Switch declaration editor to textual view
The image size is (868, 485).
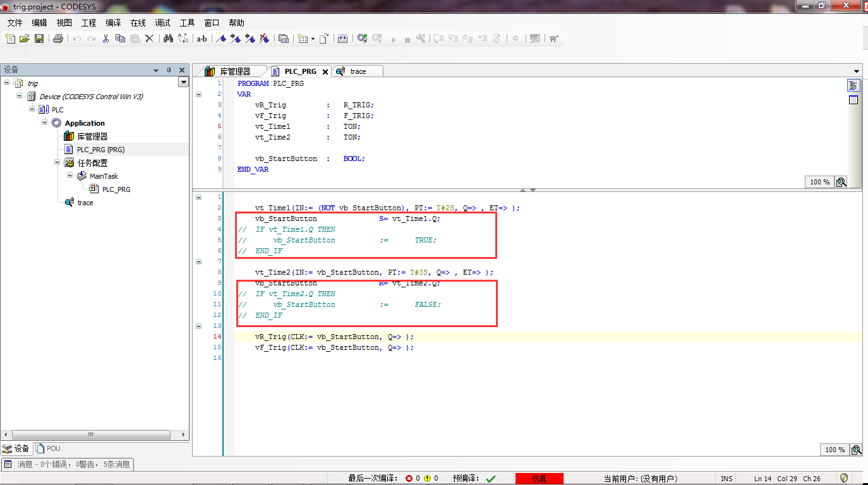(x=853, y=85)
